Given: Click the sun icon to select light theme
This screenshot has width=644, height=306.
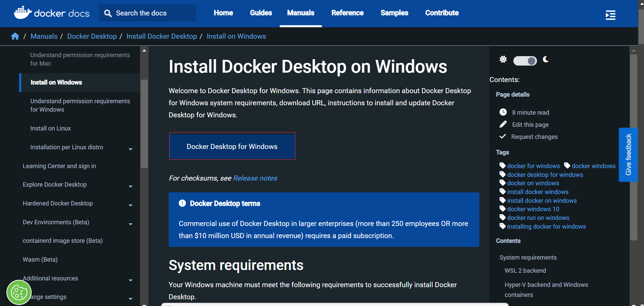Looking at the screenshot, I should (503, 59).
